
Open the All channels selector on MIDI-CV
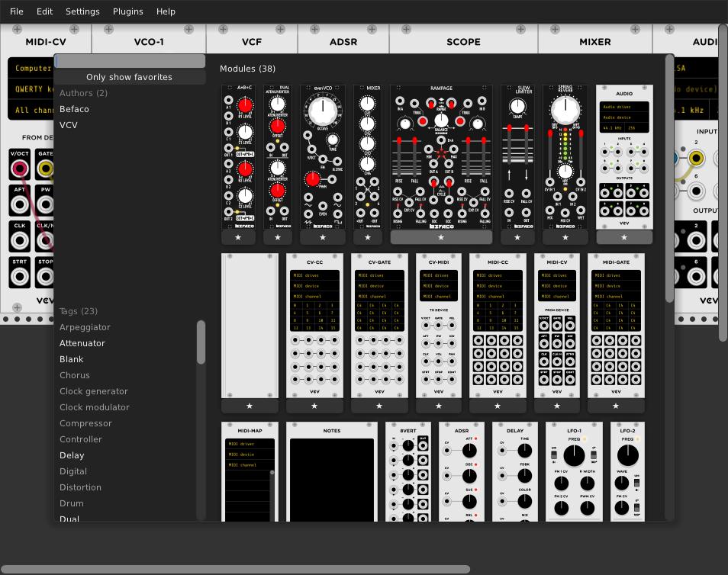[32, 109]
